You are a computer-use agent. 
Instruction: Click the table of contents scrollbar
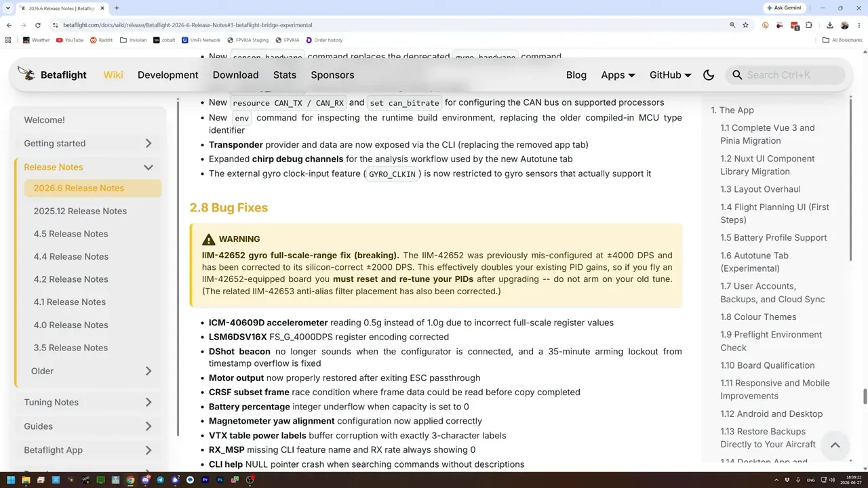coord(850,180)
